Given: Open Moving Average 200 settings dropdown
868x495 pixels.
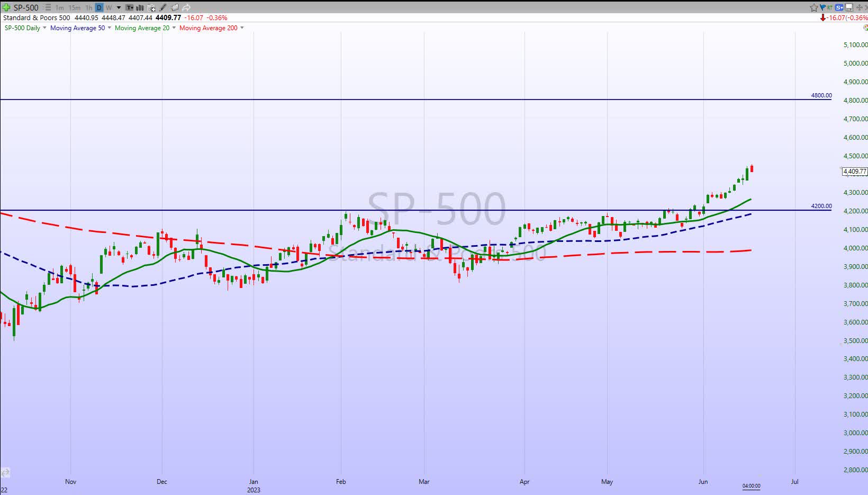Looking at the screenshot, I should click(242, 28).
